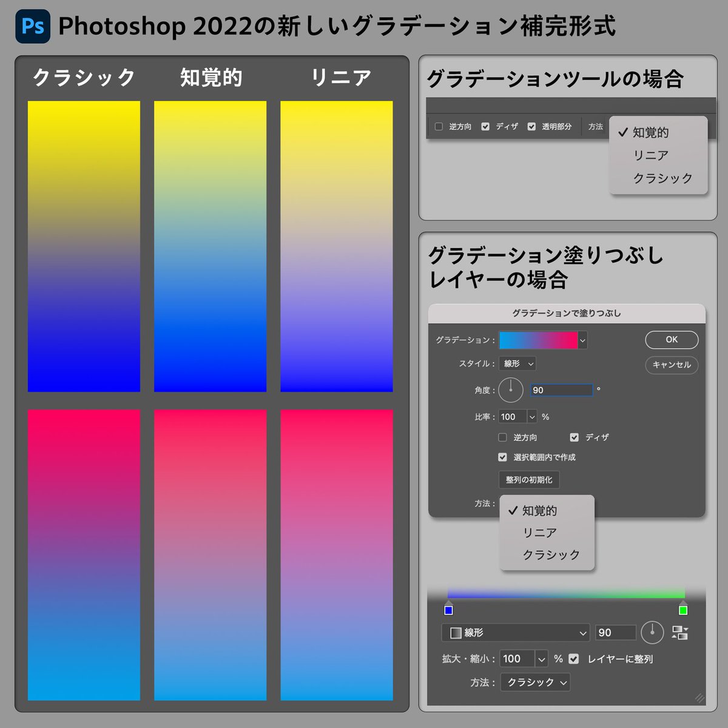728x728 pixels.
Task: Toggle the レイヤーに整列 checkbox
Action: tap(574, 658)
